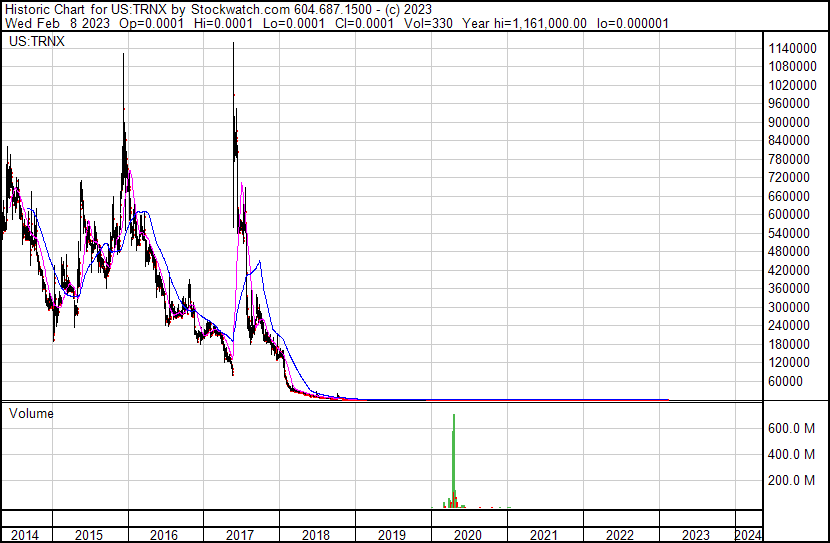Click the 180000 price axis value
This screenshot has height=543, width=830.
(x=789, y=345)
